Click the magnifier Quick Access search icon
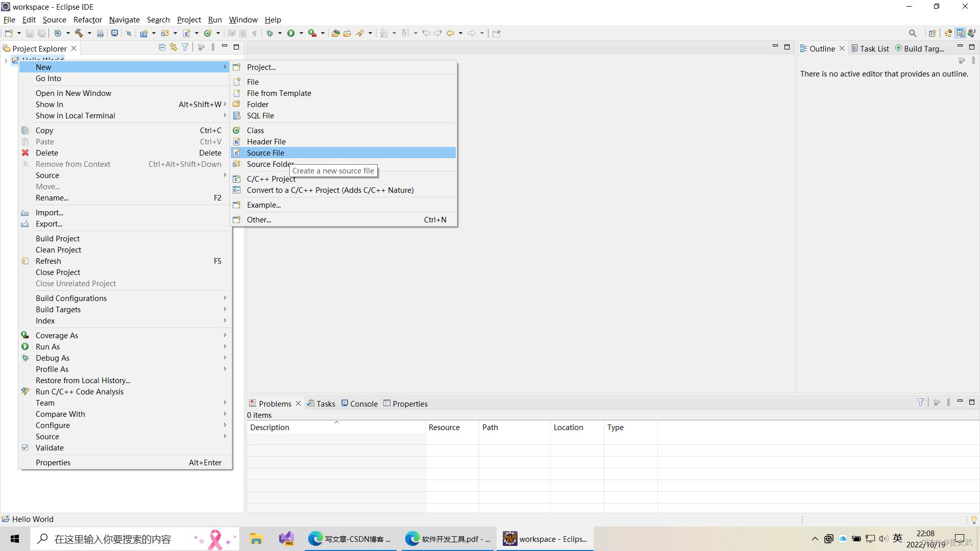 913,33
